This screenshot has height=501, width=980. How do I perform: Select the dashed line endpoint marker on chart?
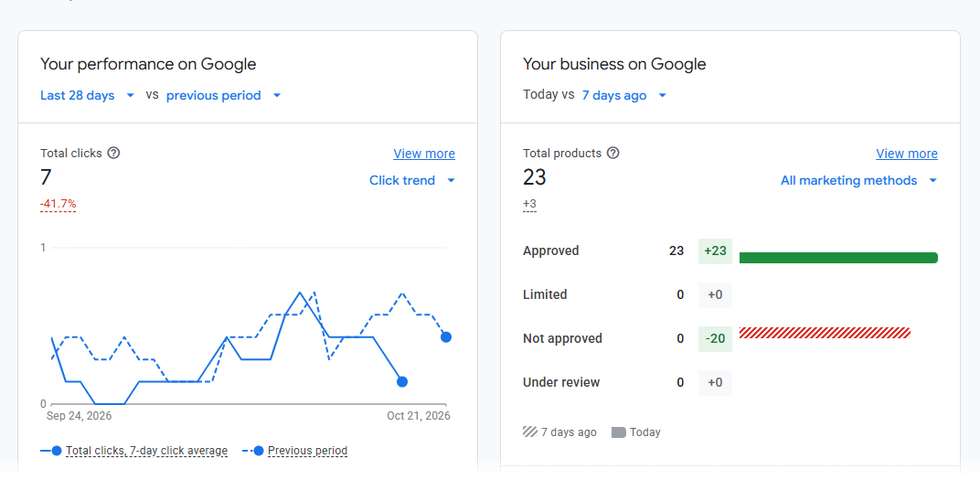[x=445, y=337]
